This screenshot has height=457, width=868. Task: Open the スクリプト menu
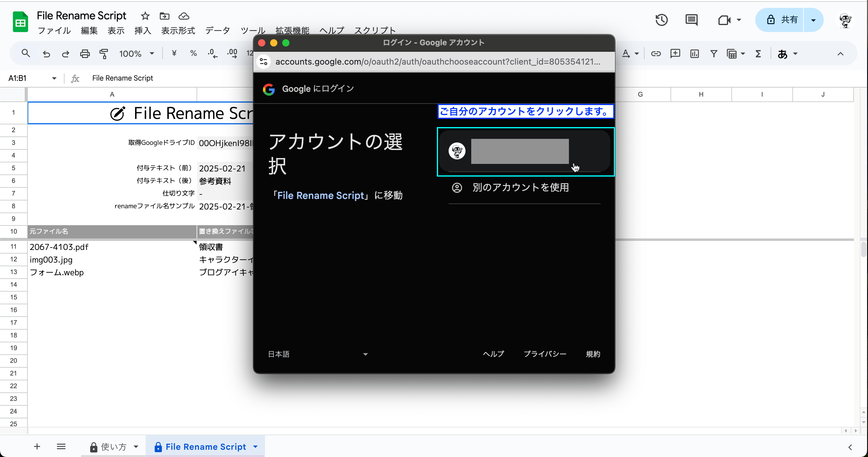coord(375,31)
